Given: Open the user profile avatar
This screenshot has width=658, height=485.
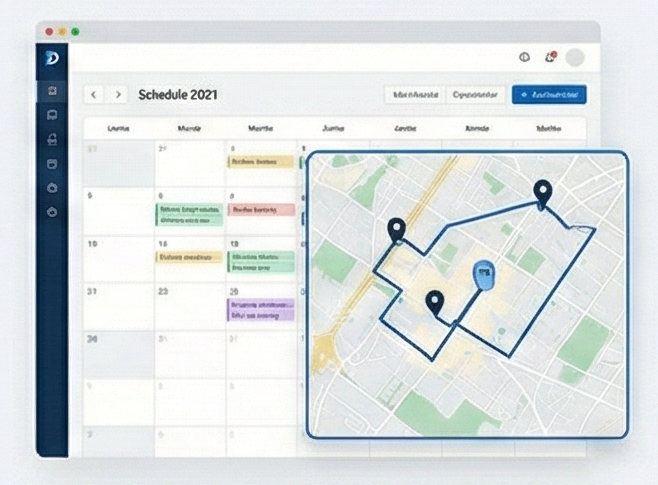Looking at the screenshot, I should 574,58.
